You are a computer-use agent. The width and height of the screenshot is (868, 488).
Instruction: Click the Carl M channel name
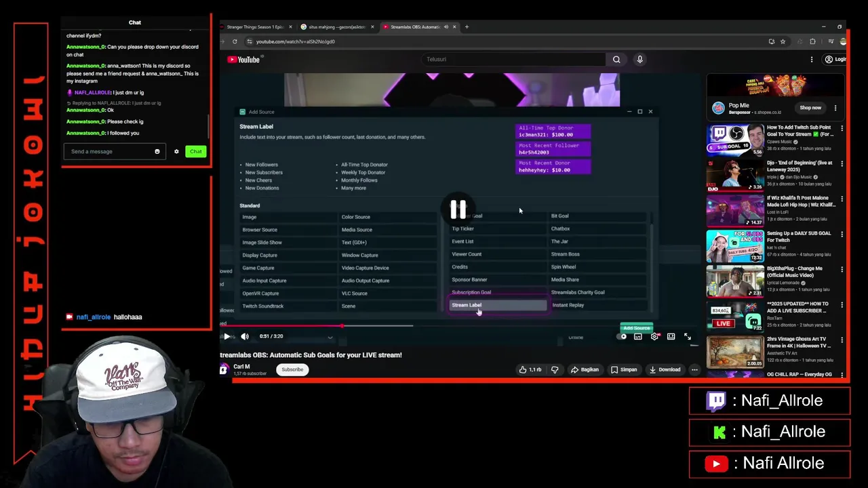point(241,367)
